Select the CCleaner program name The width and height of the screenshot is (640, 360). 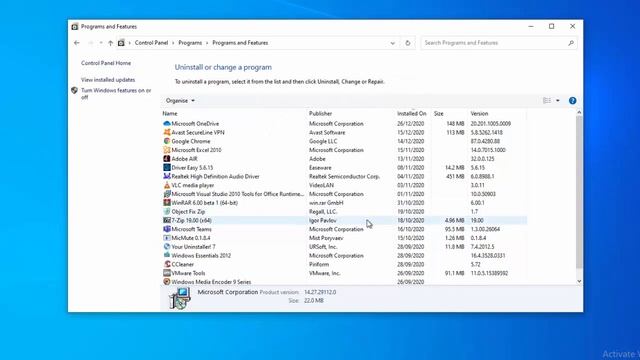182,264
